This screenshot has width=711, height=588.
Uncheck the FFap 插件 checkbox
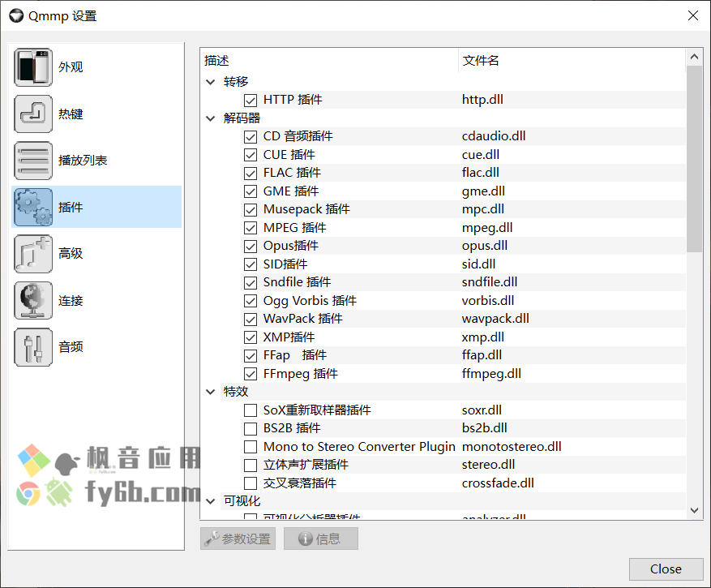(251, 356)
